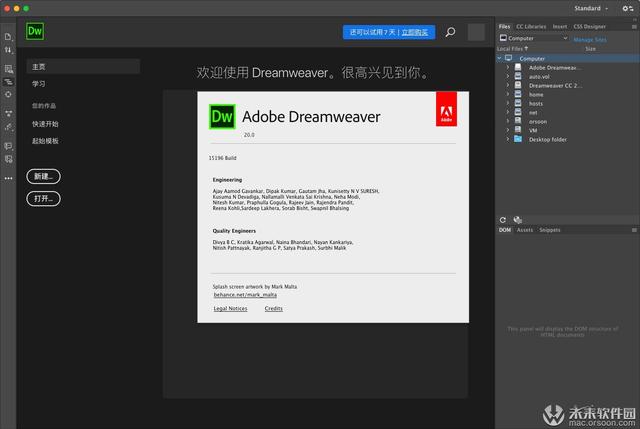Click the Adobe Dreamweaver drive icon

(518, 67)
